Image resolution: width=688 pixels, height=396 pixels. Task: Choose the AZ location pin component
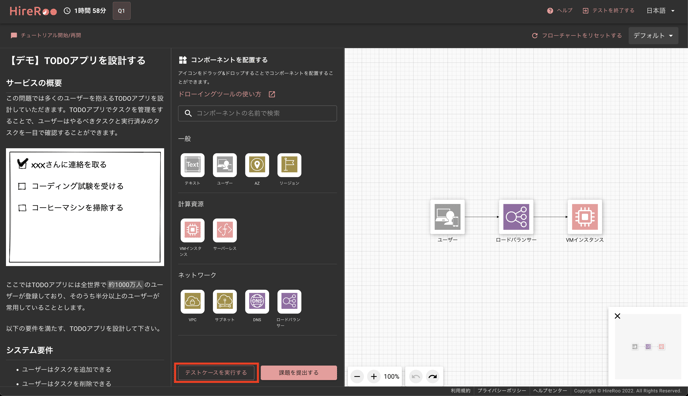257,165
